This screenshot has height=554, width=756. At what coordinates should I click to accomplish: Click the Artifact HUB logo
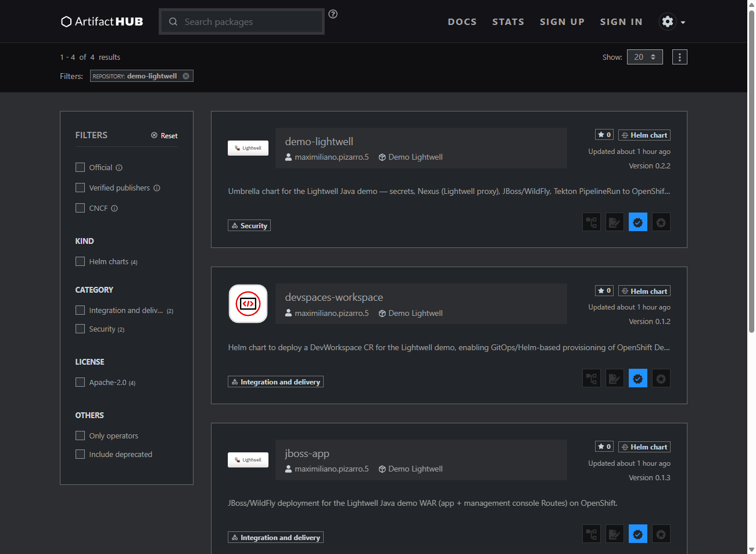pyautogui.click(x=102, y=21)
